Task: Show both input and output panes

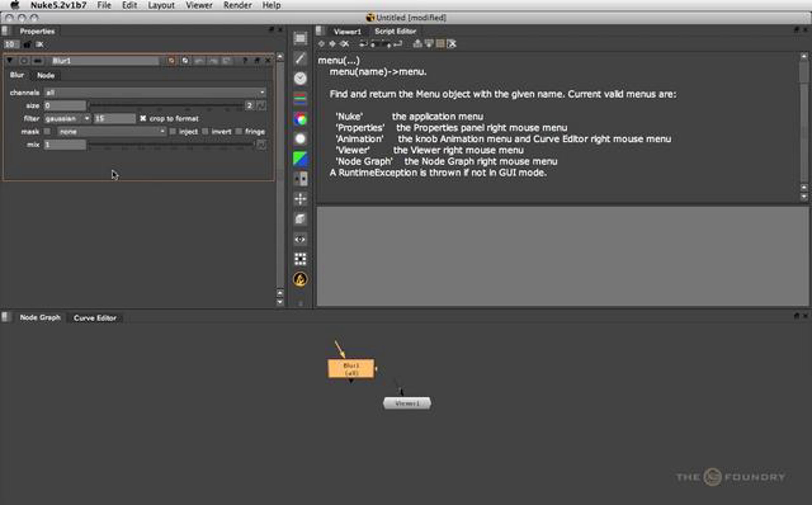Action: [440, 44]
